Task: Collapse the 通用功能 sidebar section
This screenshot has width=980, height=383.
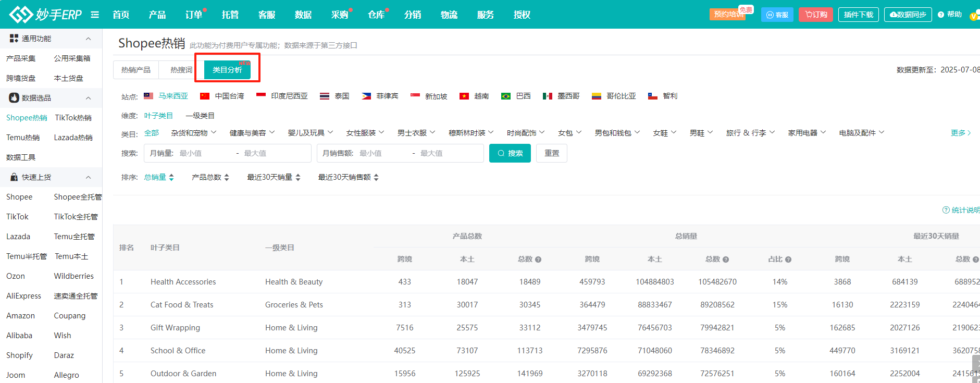Action: 89,39
